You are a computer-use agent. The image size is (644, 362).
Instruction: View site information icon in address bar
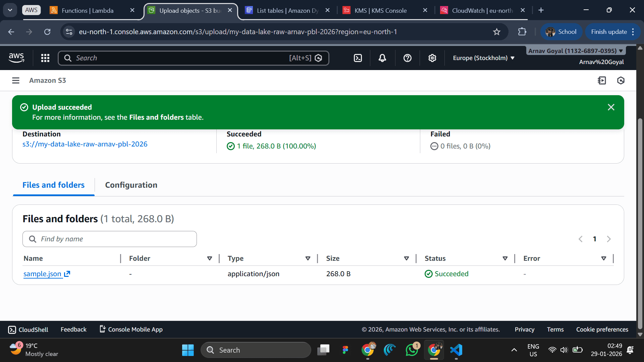69,32
